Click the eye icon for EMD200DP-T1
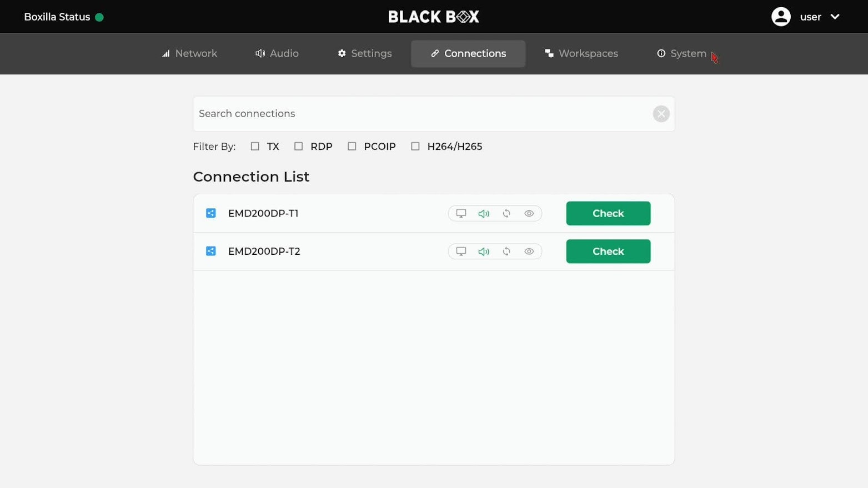This screenshot has width=868, height=488. [529, 214]
